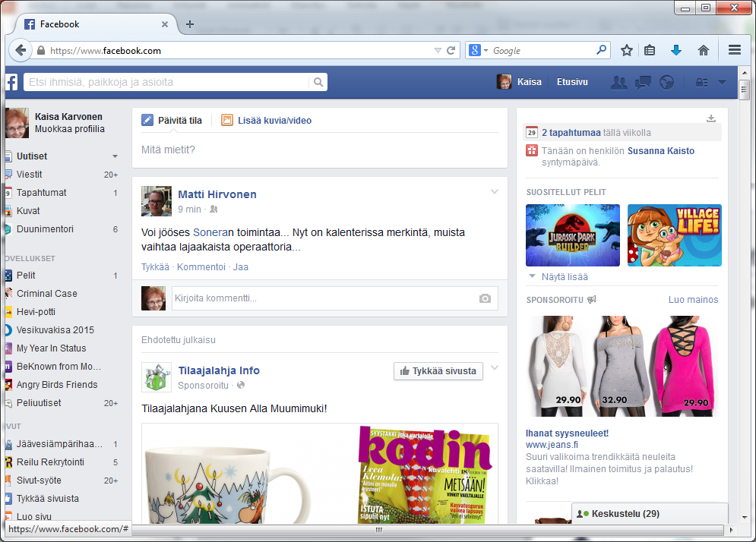Open friend requests icon
756x542 pixels.
click(x=618, y=83)
